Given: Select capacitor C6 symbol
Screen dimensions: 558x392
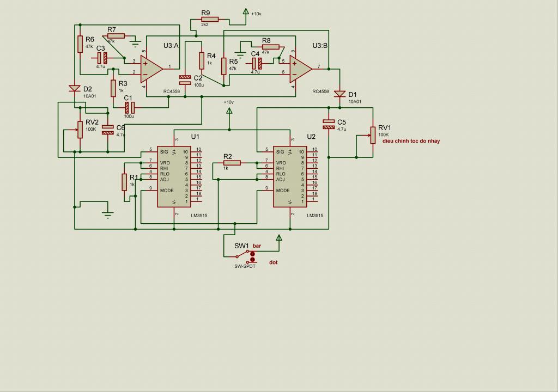Looking at the screenshot, I should pyautogui.click(x=108, y=130).
